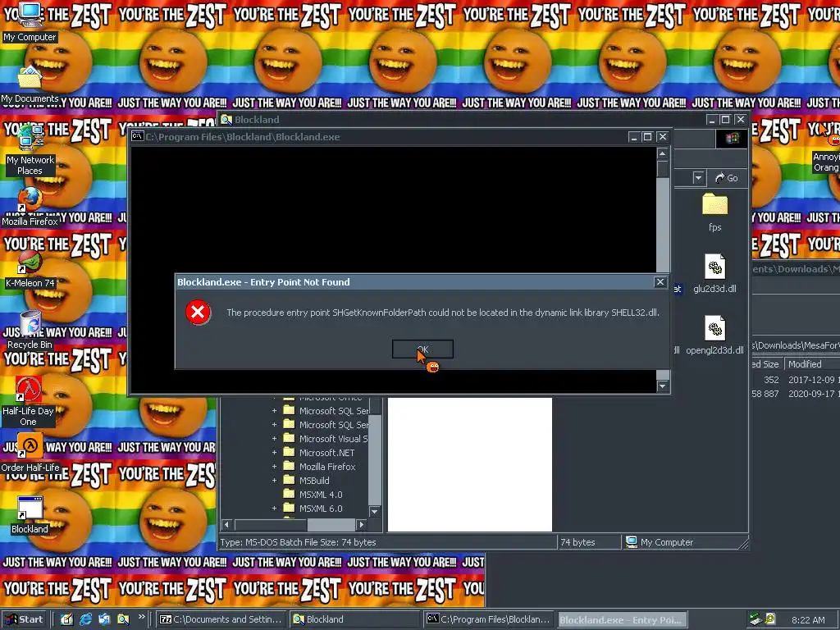840x630 pixels.
Task: Click the console window's title bar system icon
Action: [138, 137]
